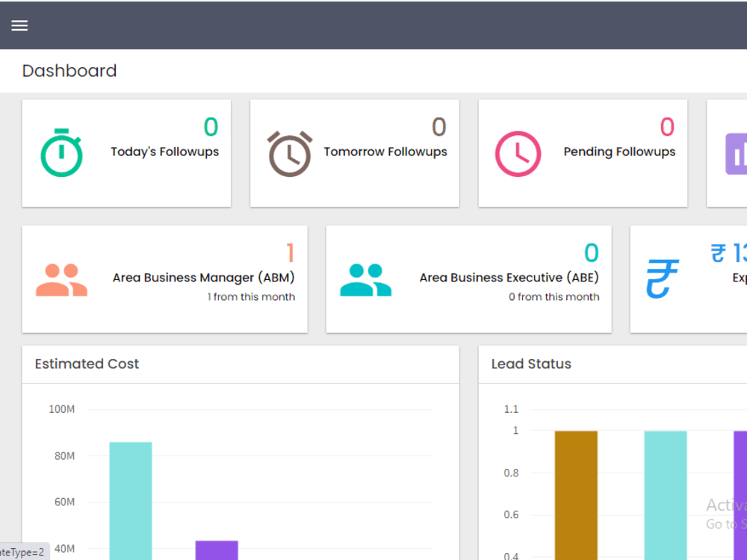Open the navigation hamburger menu
Viewport: 747px width, 560px height.
point(19,25)
